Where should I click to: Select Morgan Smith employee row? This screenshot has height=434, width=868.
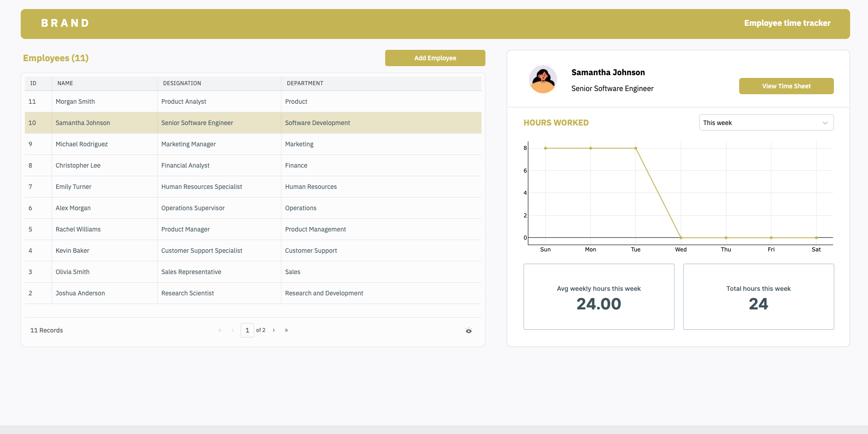75,101
